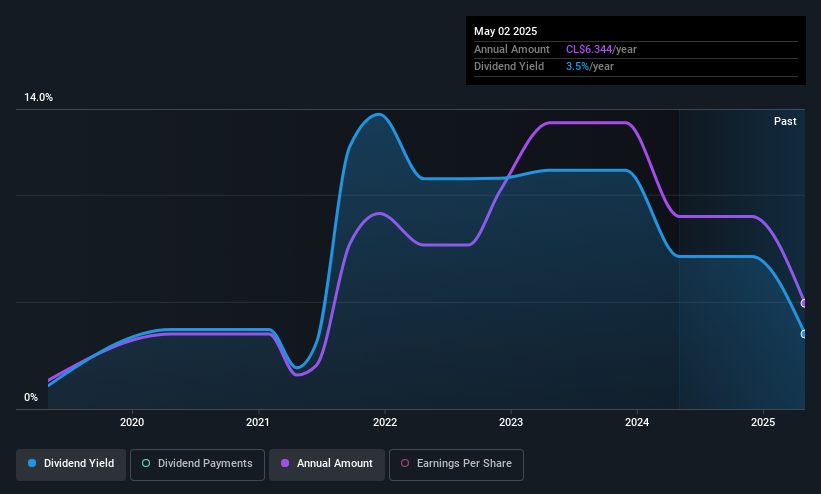Click the 2021 x-axis label
This screenshot has width=821, height=494.
point(258,422)
